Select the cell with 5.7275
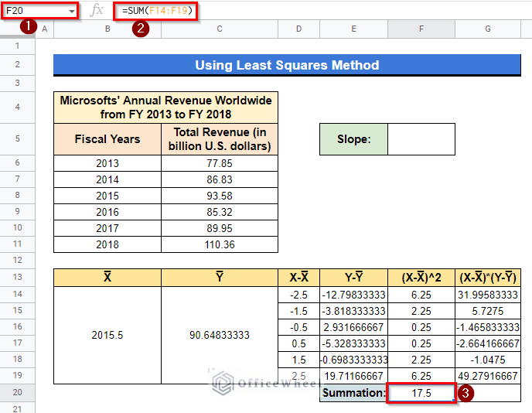The width and height of the screenshot is (532, 413). coord(488,311)
